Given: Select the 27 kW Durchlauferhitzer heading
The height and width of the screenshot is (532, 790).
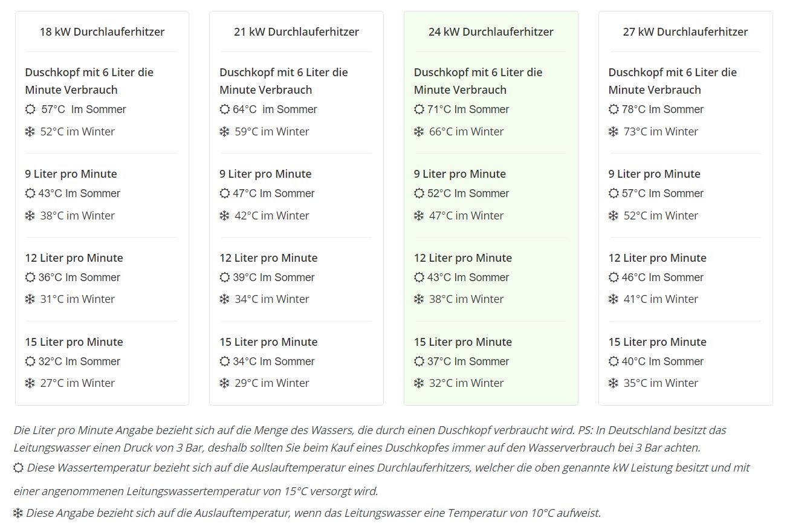Looking at the screenshot, I should [x=685, y=32].
